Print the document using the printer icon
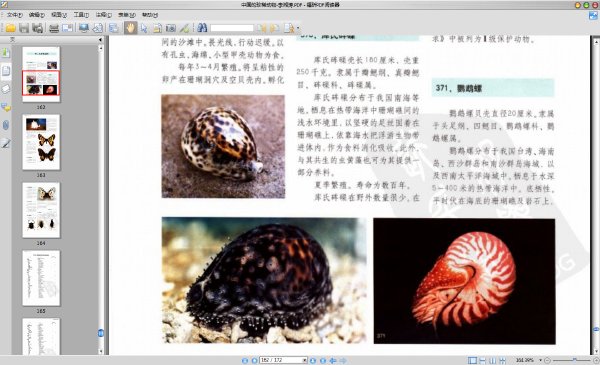This screenshot has height=365, width=600. click(x=54, y=28)
